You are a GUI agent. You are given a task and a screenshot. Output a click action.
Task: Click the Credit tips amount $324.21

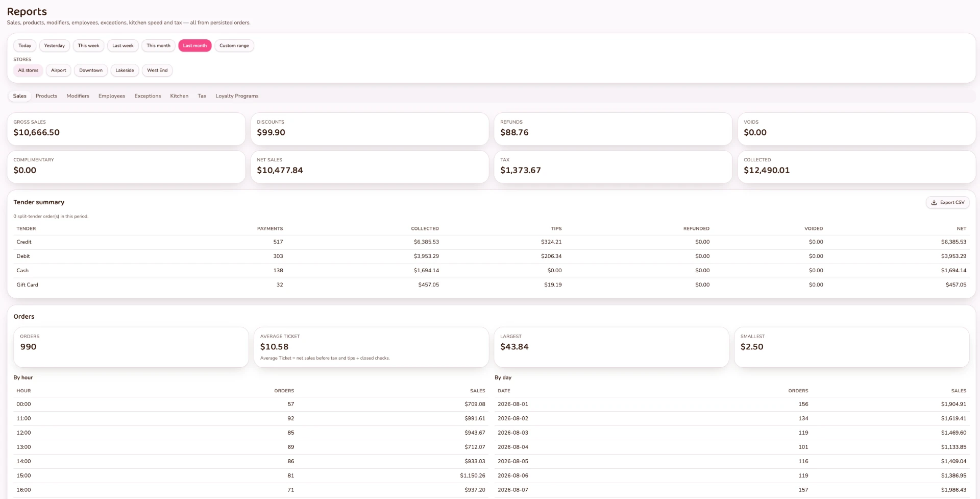pos(551,242)
